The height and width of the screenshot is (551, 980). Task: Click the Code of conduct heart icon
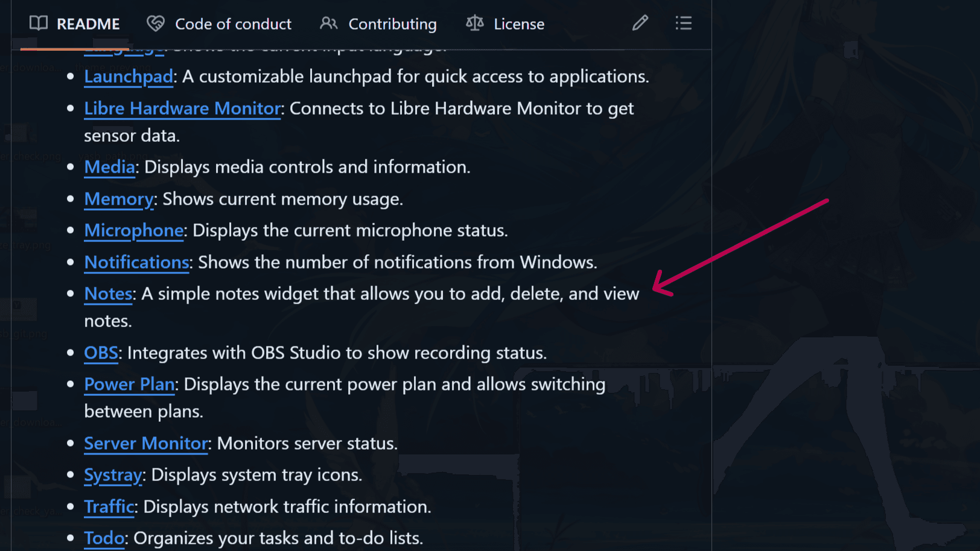click(x=156, y=24)
